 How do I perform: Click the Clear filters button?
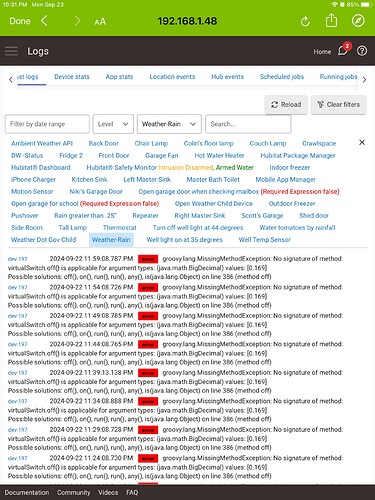[x=339, y=105]
